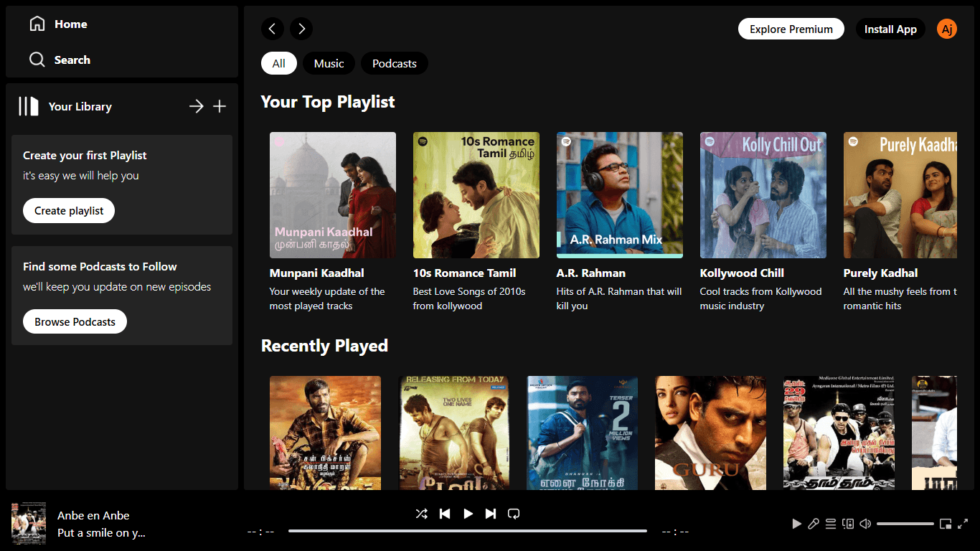Go back using the navigation chevron
Screen dimensions: 980x551
point(273,29)
